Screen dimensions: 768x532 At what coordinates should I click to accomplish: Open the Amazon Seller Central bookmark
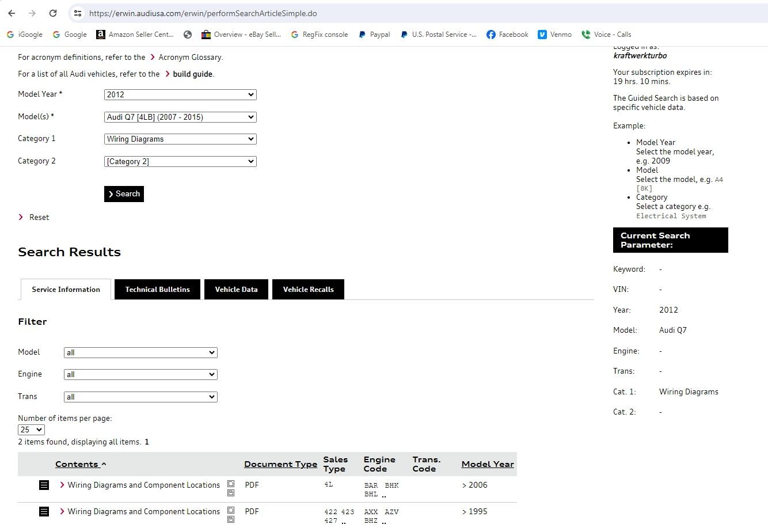point(135,35)
